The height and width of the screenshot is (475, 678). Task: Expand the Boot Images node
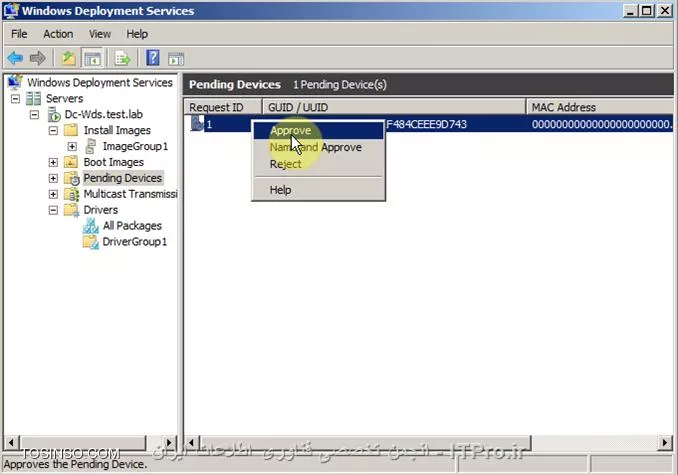point(53,163)
